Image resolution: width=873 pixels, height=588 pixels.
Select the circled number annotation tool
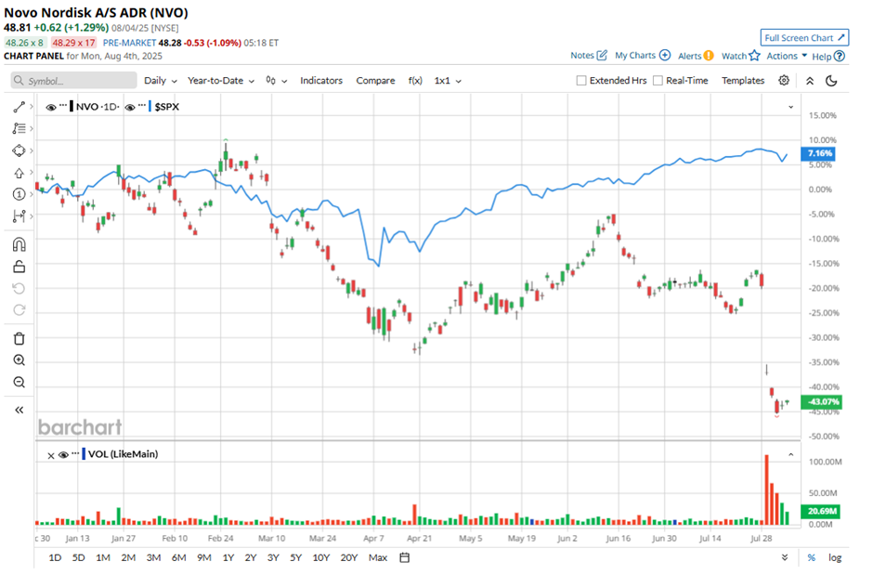tap(19, 194)
